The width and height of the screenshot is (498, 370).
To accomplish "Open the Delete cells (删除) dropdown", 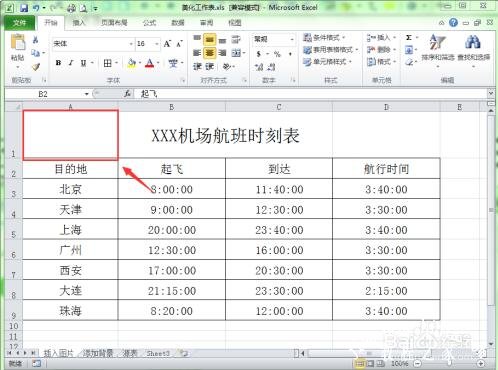I will pos(381,50).
